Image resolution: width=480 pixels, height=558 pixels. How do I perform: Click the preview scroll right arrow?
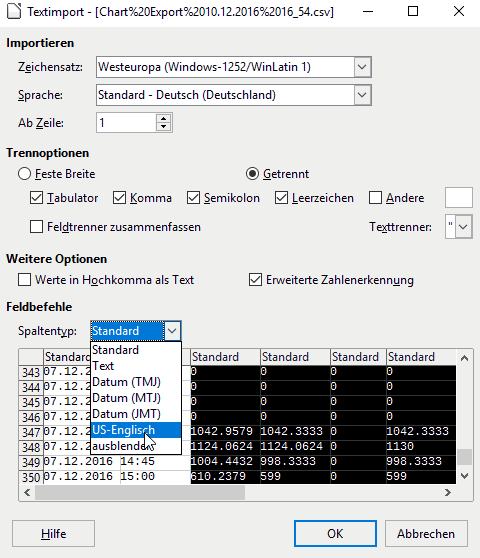(x=448, y=493)
